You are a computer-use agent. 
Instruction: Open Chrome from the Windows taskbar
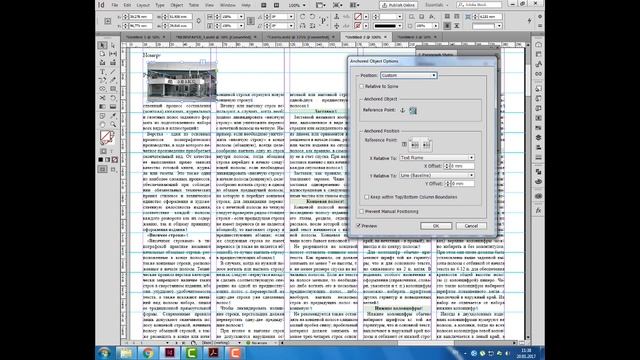pyautogui.click(x=148, y=352)
